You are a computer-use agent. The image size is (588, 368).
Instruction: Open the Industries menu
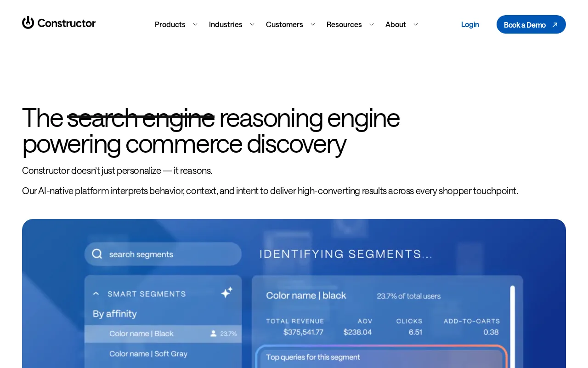pos(226,24)
